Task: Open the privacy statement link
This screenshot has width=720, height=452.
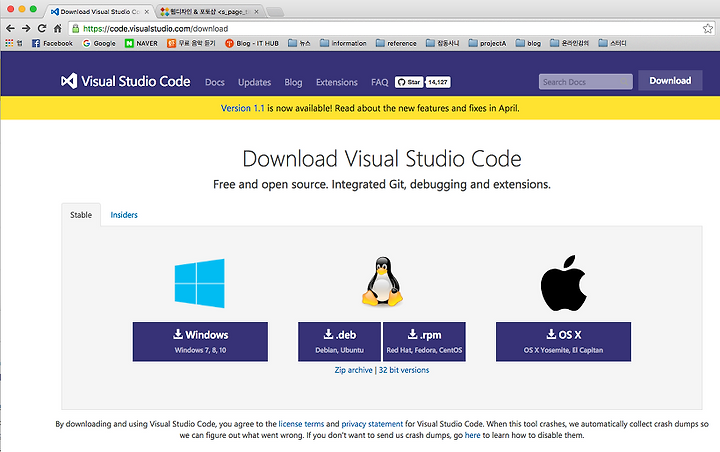Action: tap(372, 424)
